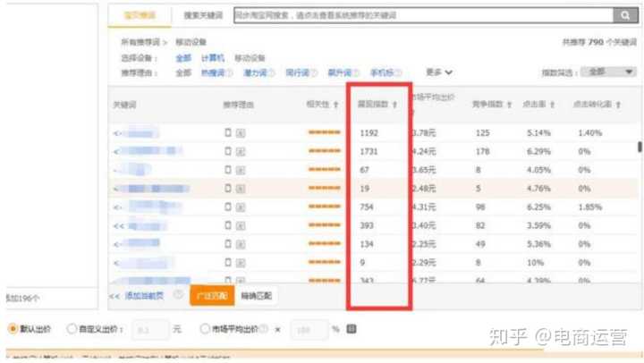Image resolution: width=644 pixels, height=363 pixels.
Task: Switch to the 搜索关键词 tab
Action: pyautogui.click(x=202, y=16)
